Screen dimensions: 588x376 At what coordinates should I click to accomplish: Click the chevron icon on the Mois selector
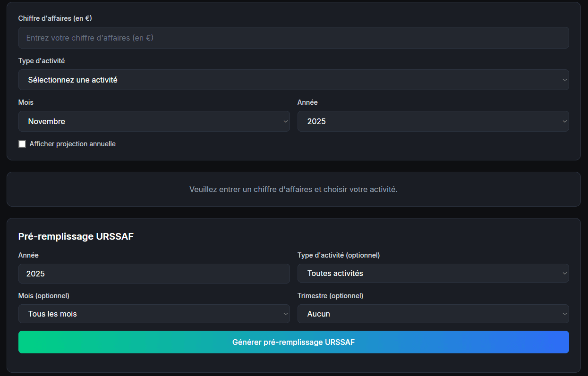[285, 121]
